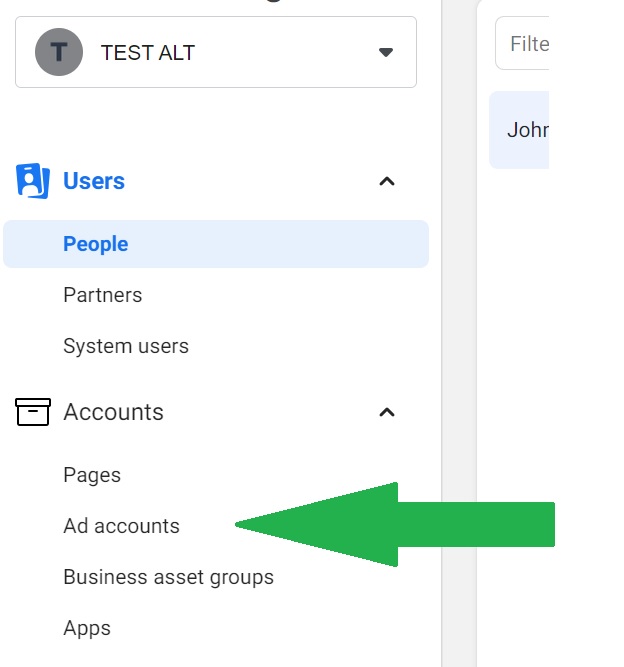Click the TEST ALT avatar icon
624x667 pixels.
pyautogui.click(x=59, y=52)
